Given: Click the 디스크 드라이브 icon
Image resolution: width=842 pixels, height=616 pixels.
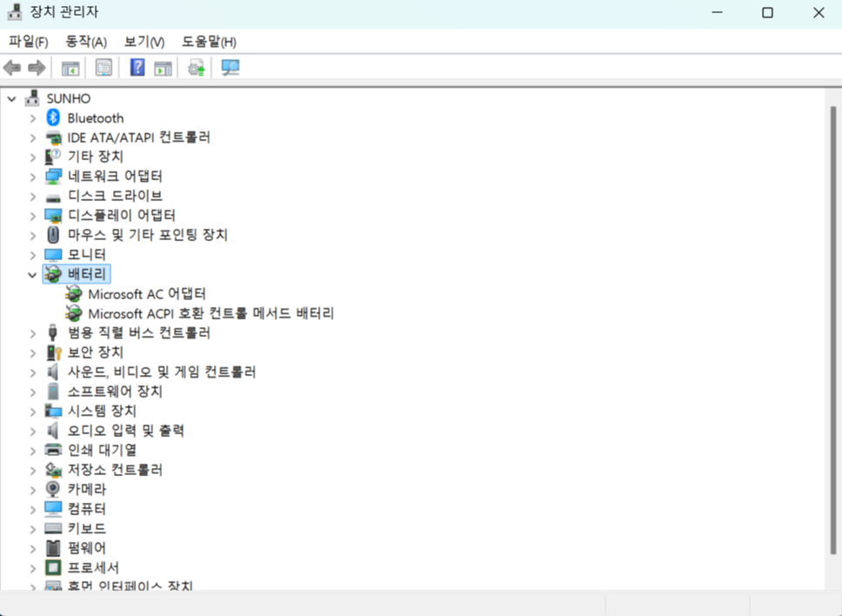Looking at the screenshot, I should coord(53,198).
